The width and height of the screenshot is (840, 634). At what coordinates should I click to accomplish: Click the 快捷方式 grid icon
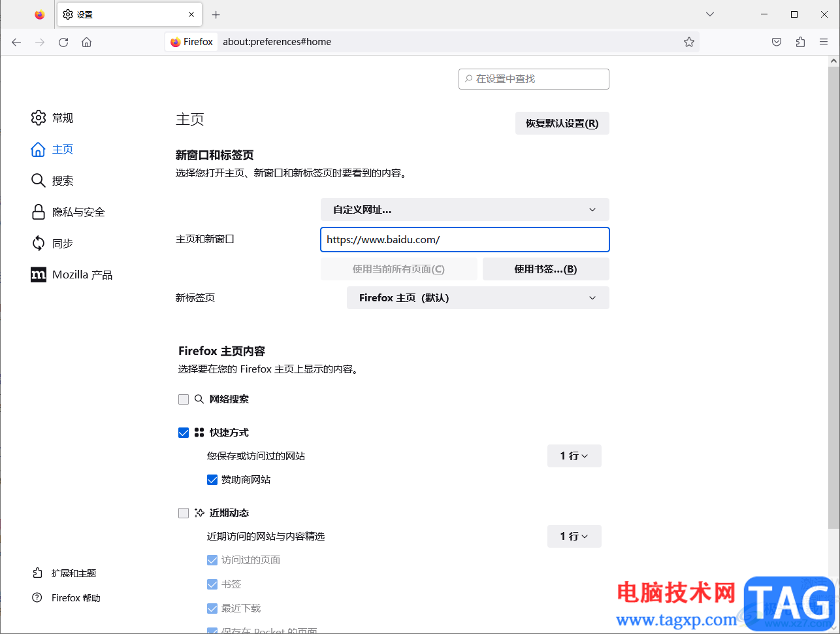tap(199, 433)
